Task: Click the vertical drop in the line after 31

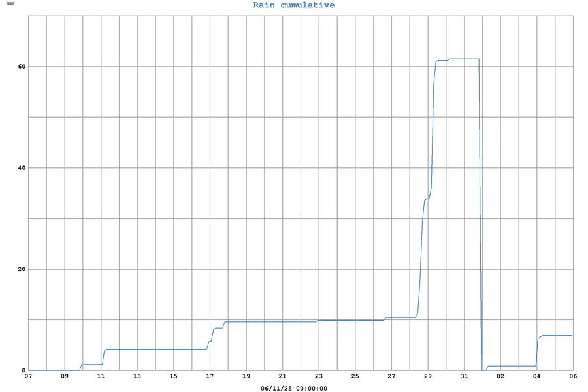Action: tap(481, 216)
